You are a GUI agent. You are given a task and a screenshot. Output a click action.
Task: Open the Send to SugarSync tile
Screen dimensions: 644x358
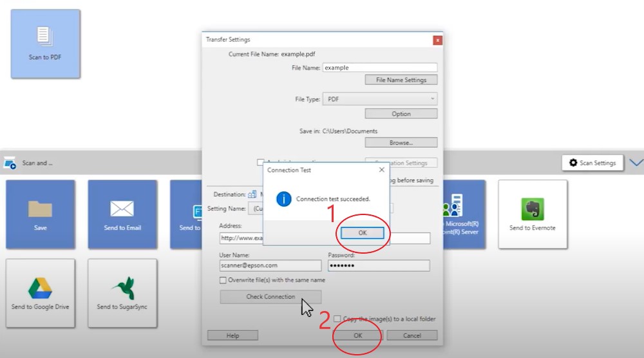pos(122,293)
